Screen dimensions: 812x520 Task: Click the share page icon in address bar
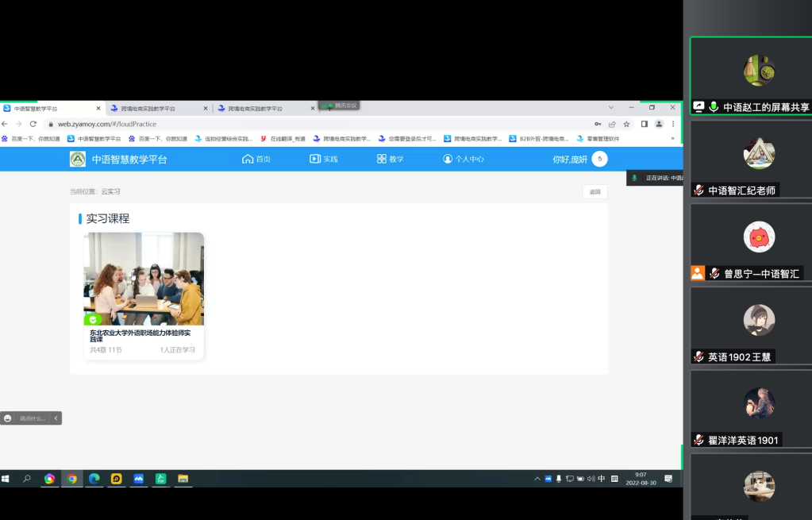tap(612, 125)
